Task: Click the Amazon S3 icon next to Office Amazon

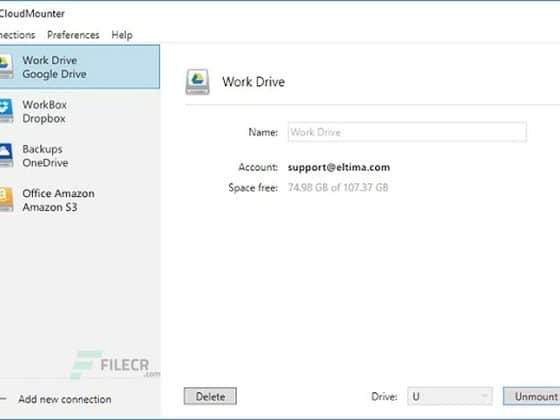Action: coord(6,200)
